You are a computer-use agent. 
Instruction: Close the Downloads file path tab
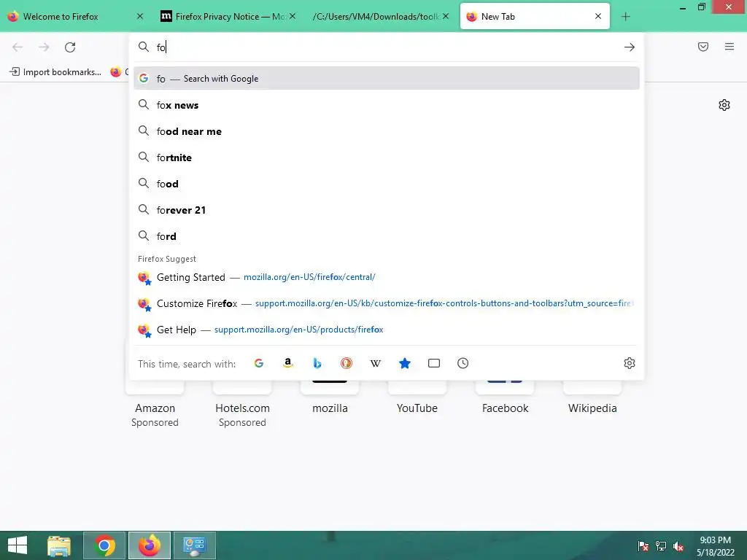coord(446,16)
